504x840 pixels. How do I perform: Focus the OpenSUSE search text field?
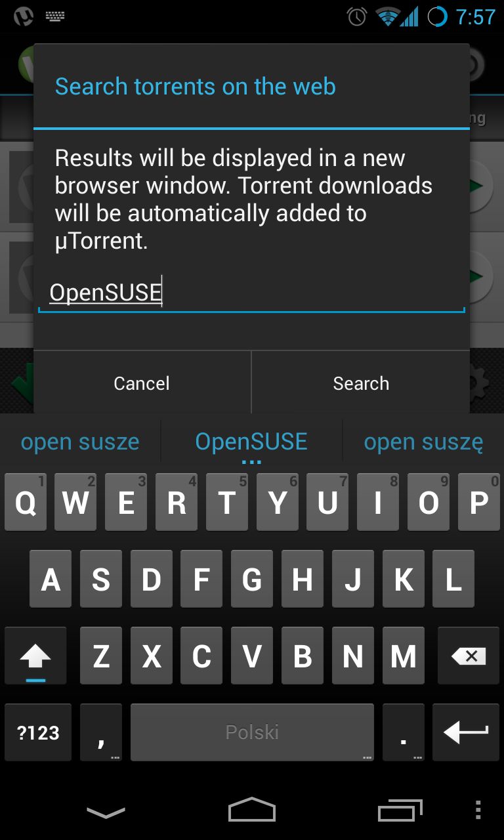point(251,293)
